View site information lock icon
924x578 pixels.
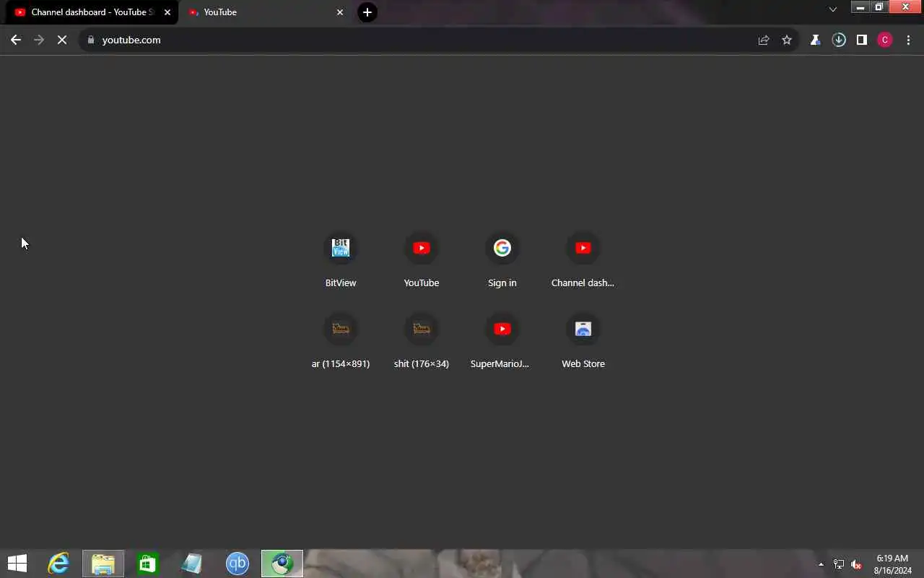(x=91, y=40)
